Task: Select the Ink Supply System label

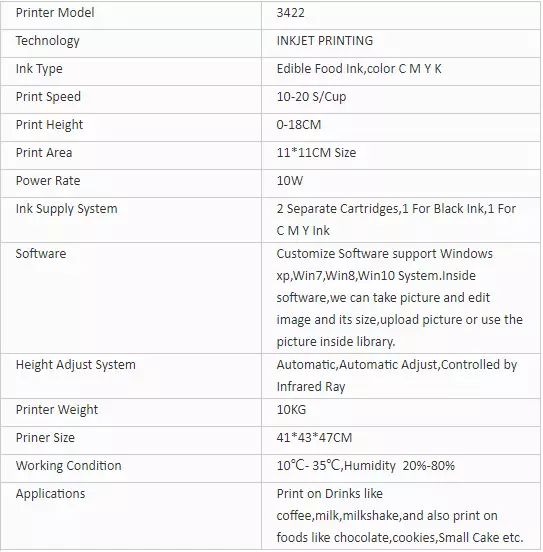Action: point(67,209)
